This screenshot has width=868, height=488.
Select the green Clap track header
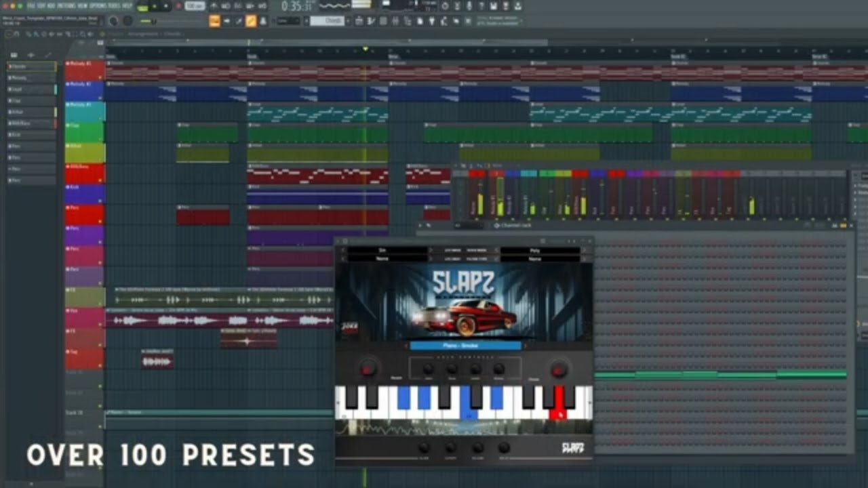85,132
